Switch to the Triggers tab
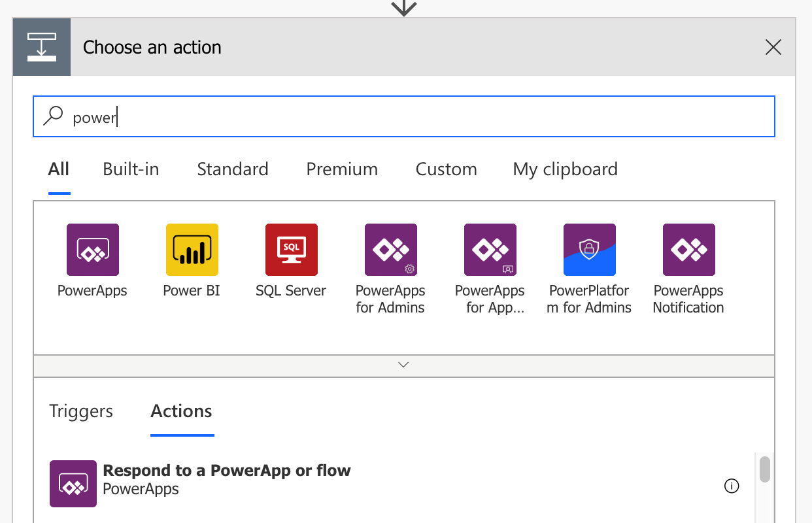Screen dimensions: 812x523 tap(81, 411)
